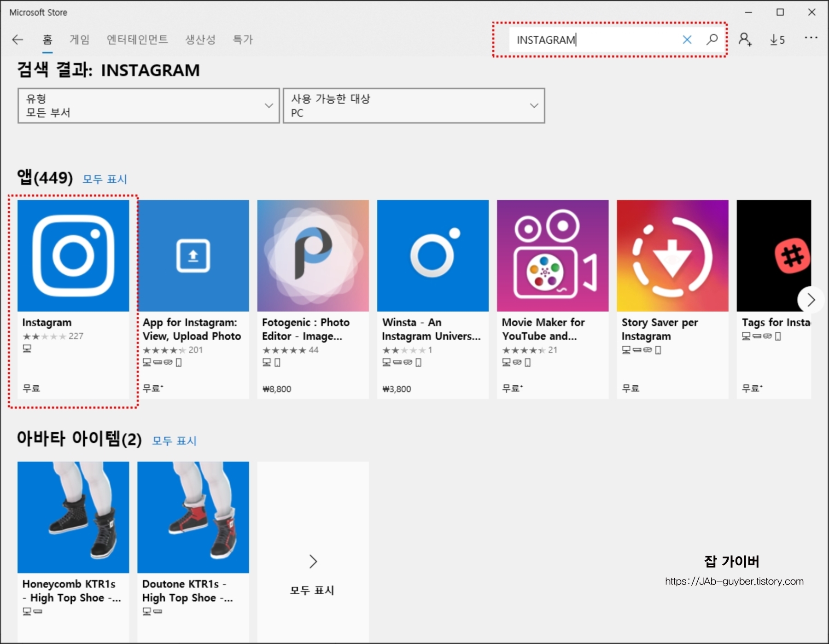
Task: Open Movie Maker for YouTube app
Action: (553, 255)
